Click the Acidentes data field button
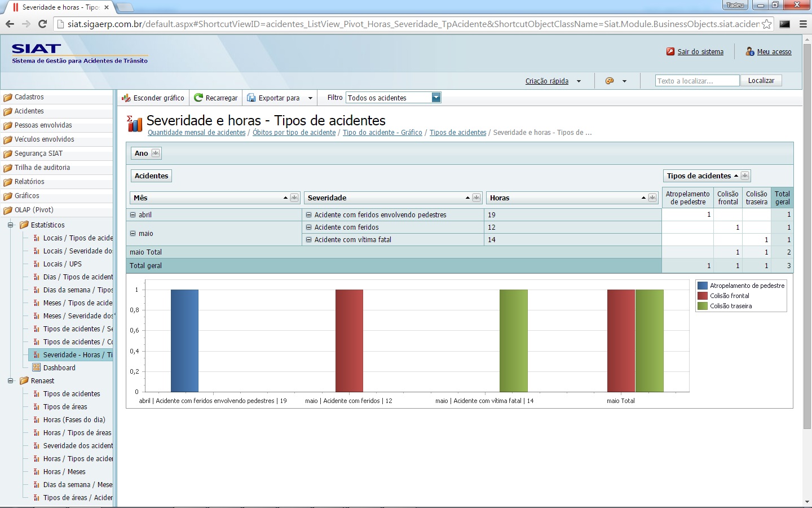The width and height of the screenshot is (812, 508). coord(151,176)
